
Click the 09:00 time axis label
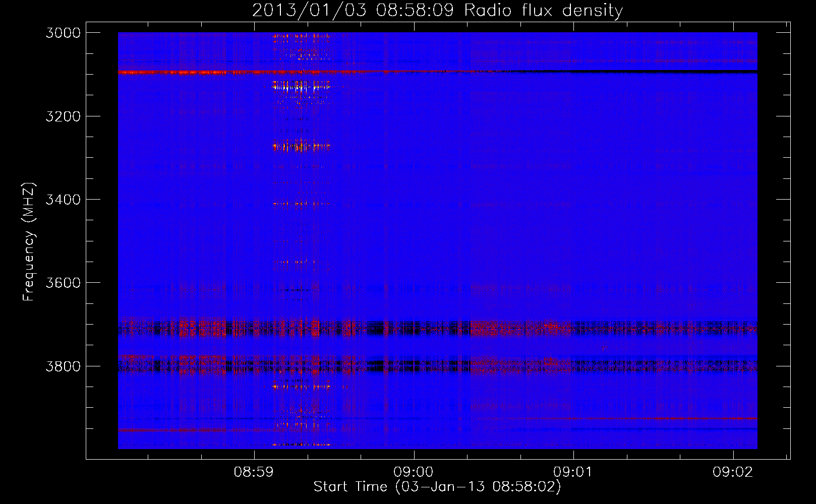pos(414,472)
